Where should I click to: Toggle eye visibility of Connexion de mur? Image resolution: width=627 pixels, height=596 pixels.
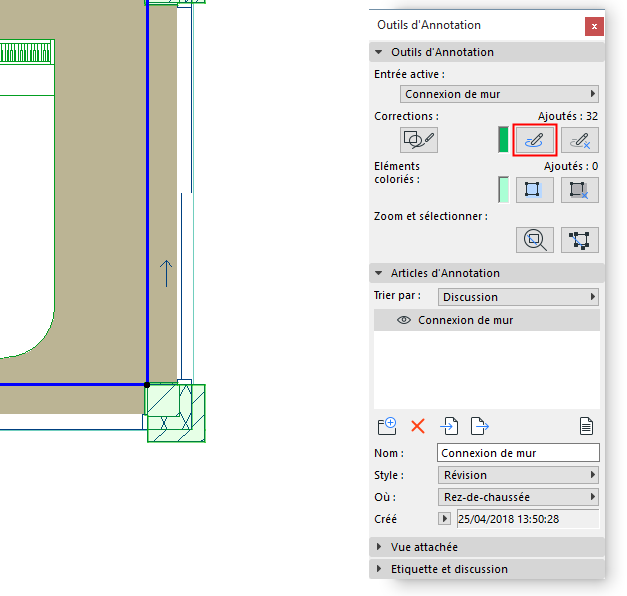click(x=404, y=320)
